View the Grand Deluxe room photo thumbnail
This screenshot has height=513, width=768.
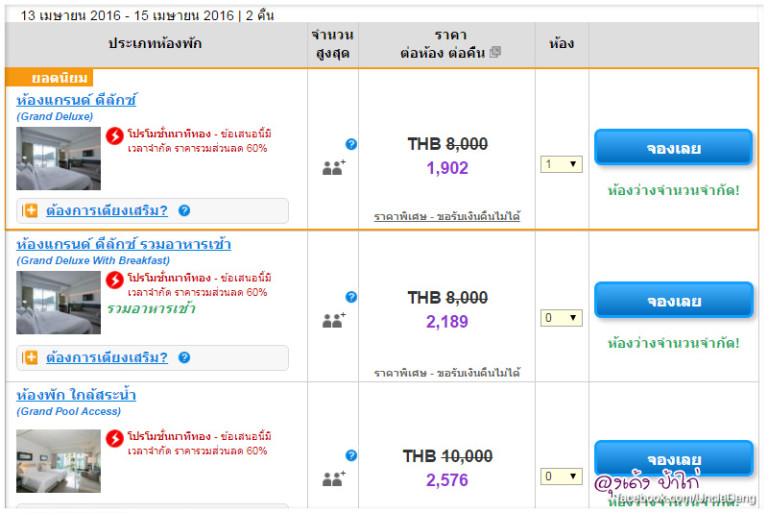click(58, 158)
